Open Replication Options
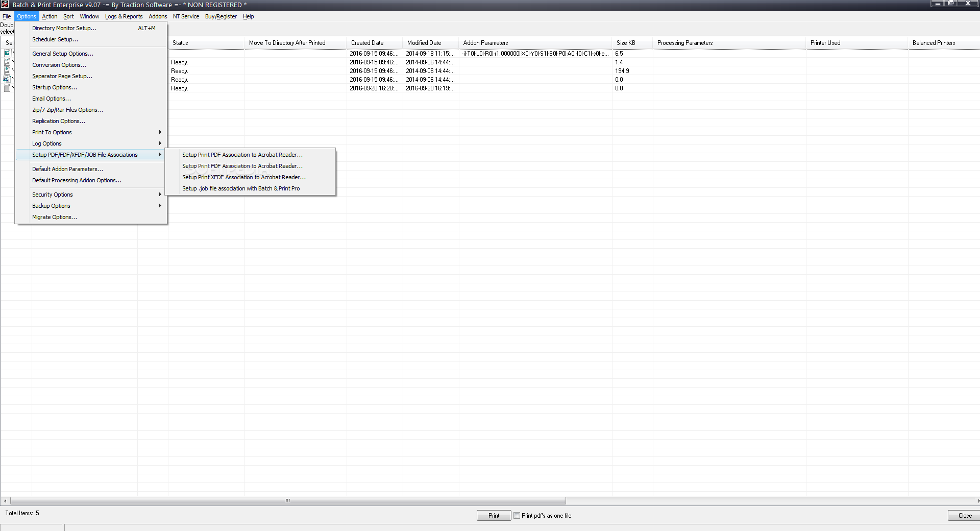 click(91, 121)
